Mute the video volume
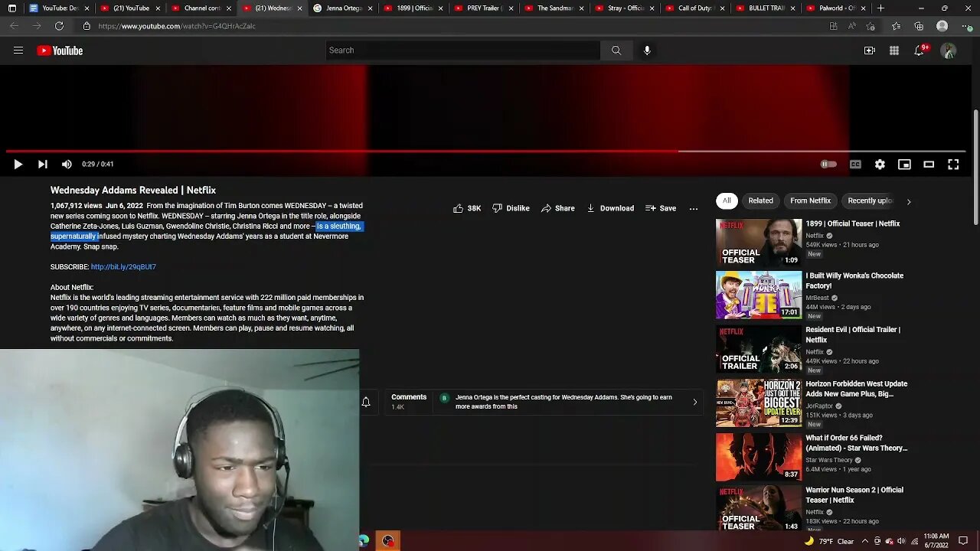The height and width of the screenshot is (551, 980). [67, 164]
